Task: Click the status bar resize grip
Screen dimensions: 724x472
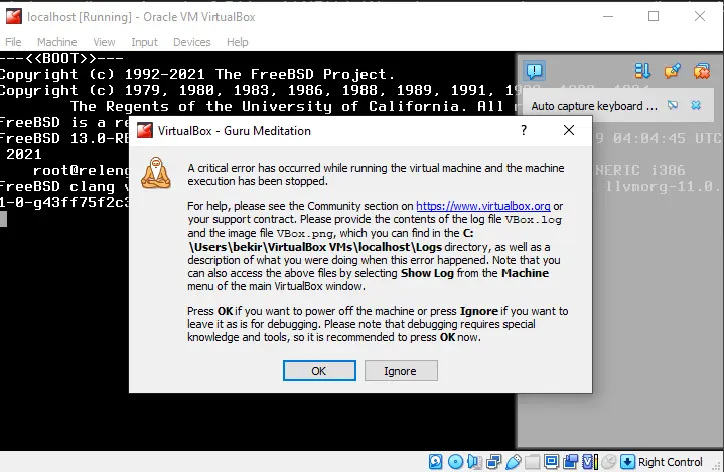Action: 718,466
